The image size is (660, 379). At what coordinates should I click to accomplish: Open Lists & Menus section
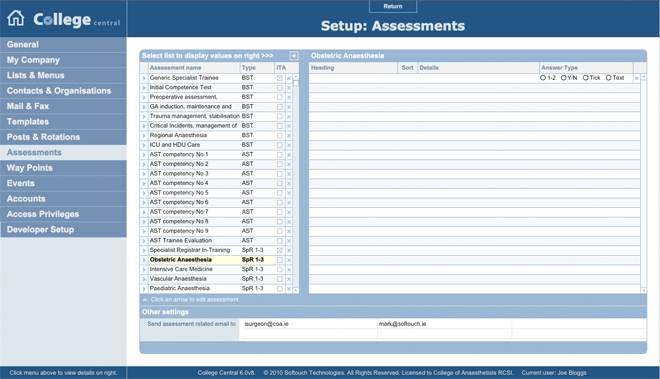tap(63, 75)
